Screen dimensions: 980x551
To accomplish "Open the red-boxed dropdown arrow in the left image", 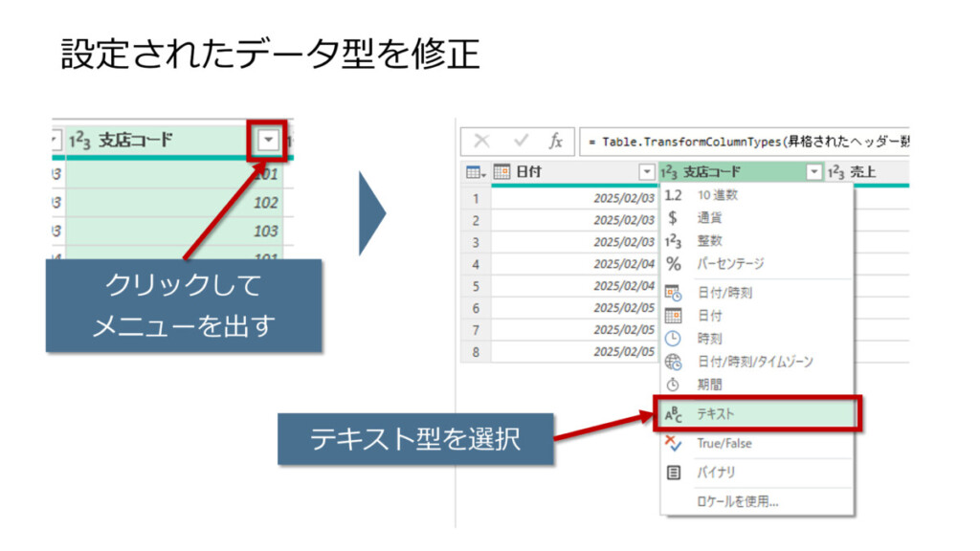I will tap(269, 141).
